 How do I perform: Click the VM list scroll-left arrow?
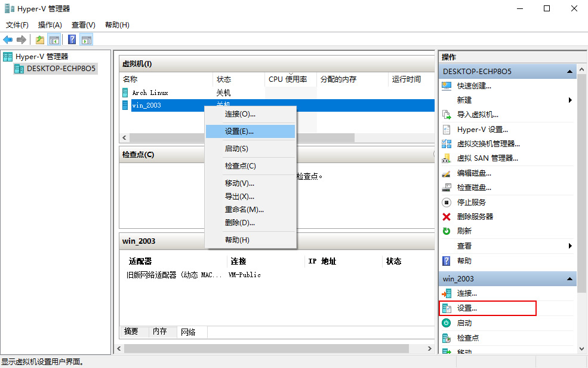[125, 137]
